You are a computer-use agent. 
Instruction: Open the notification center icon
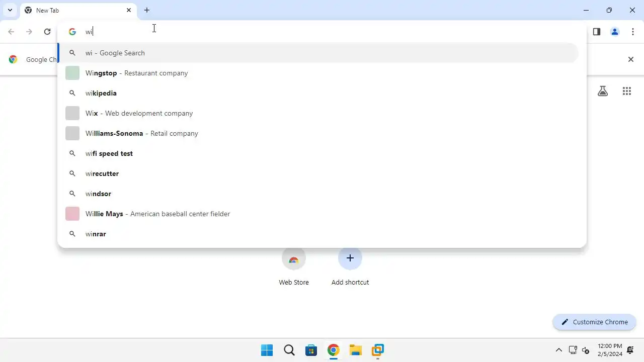(630, 350)
